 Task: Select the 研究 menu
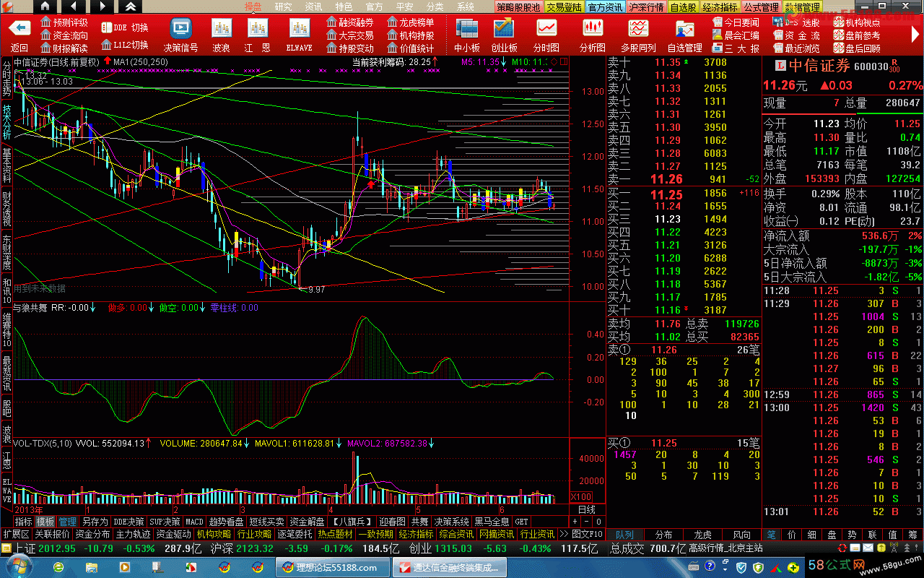[x=284, y=7]
